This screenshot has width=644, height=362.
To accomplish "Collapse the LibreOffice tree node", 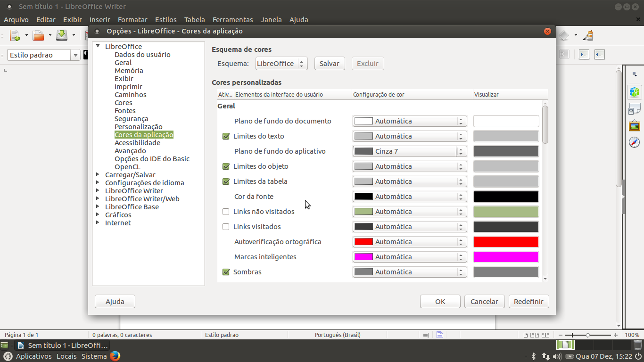I will tap(98, 46).
